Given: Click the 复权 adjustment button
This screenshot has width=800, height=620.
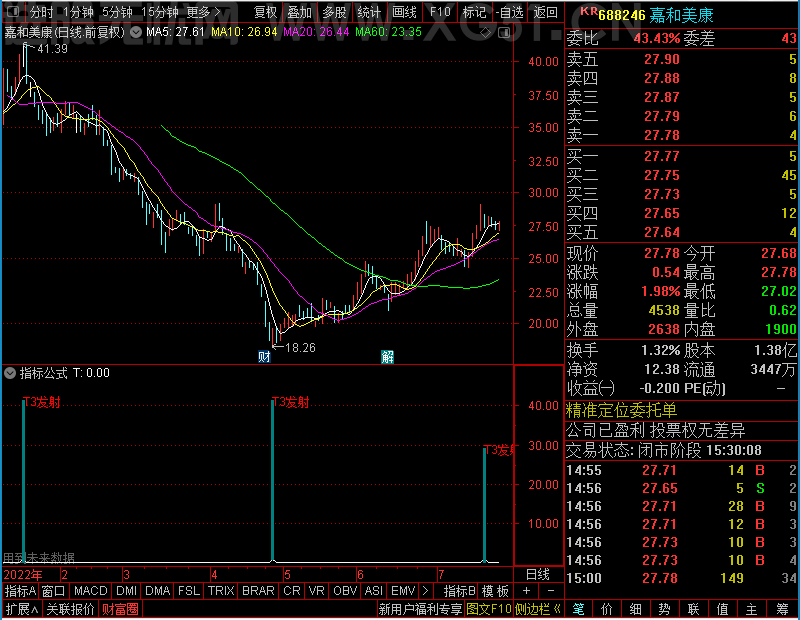Looking at the screenshot, I should [x=265, y=12].
